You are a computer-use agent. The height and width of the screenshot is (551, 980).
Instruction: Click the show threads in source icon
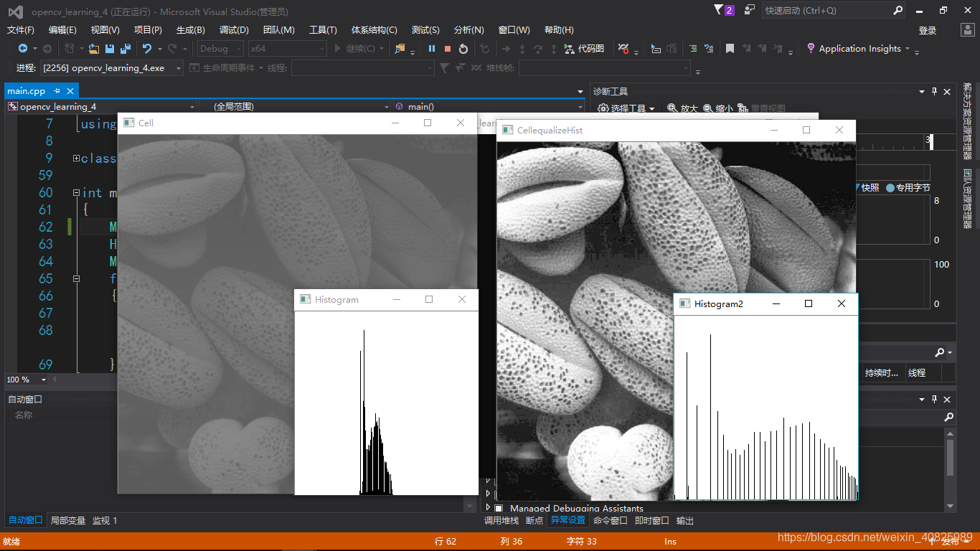click(x=656, y=49)
